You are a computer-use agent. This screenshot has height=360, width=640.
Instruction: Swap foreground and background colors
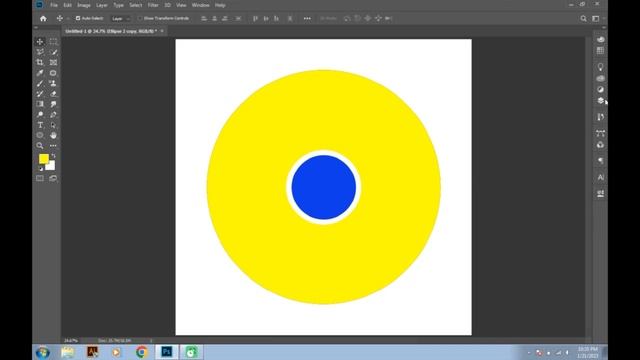tap(53, 156)
